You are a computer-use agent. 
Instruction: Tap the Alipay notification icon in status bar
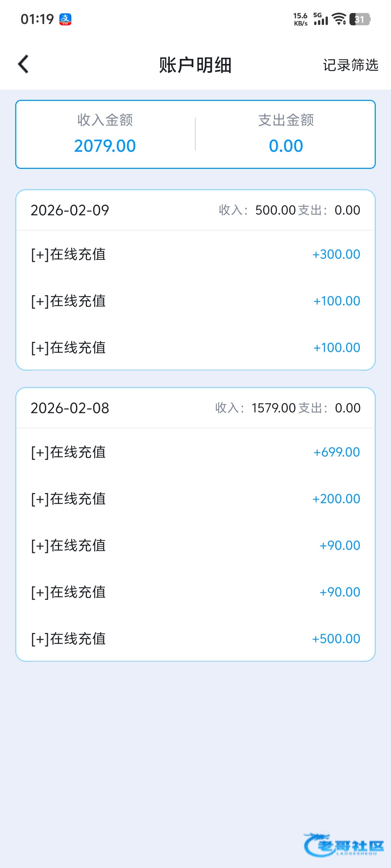65,19
